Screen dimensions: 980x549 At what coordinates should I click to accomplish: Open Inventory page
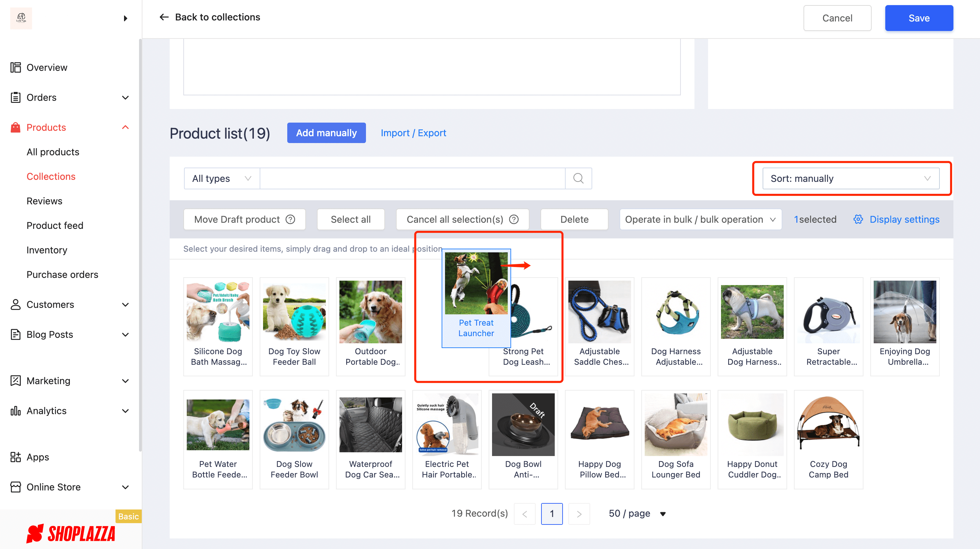click(x=47, y=250)
